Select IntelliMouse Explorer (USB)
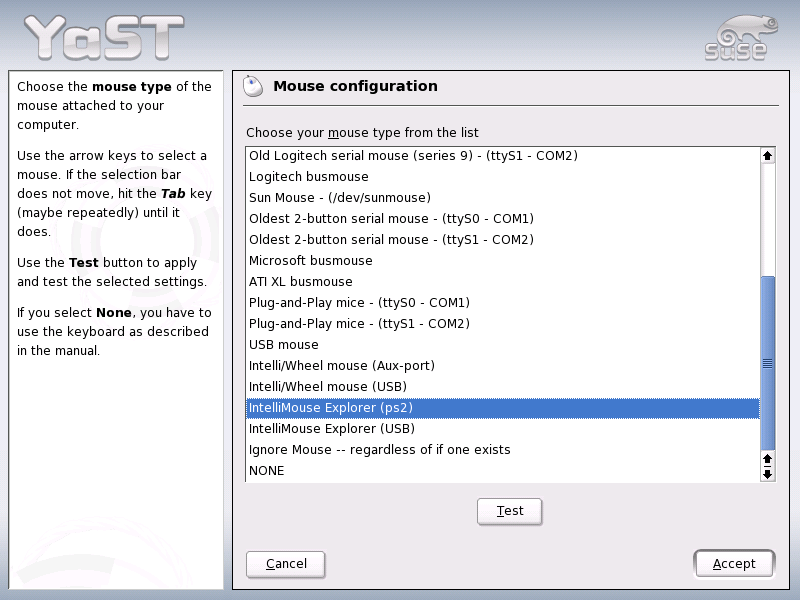 pyautogui.click(x=503, y=429)
